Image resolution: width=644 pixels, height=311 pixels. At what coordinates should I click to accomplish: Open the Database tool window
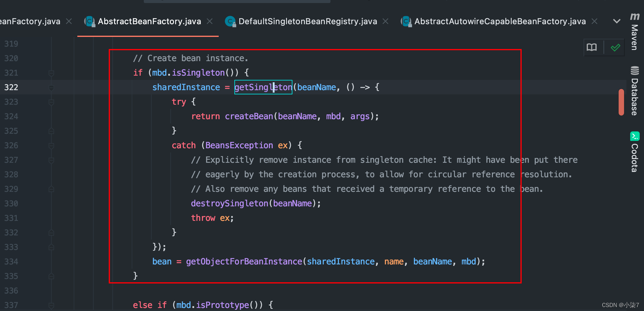(x=635, y=90)
